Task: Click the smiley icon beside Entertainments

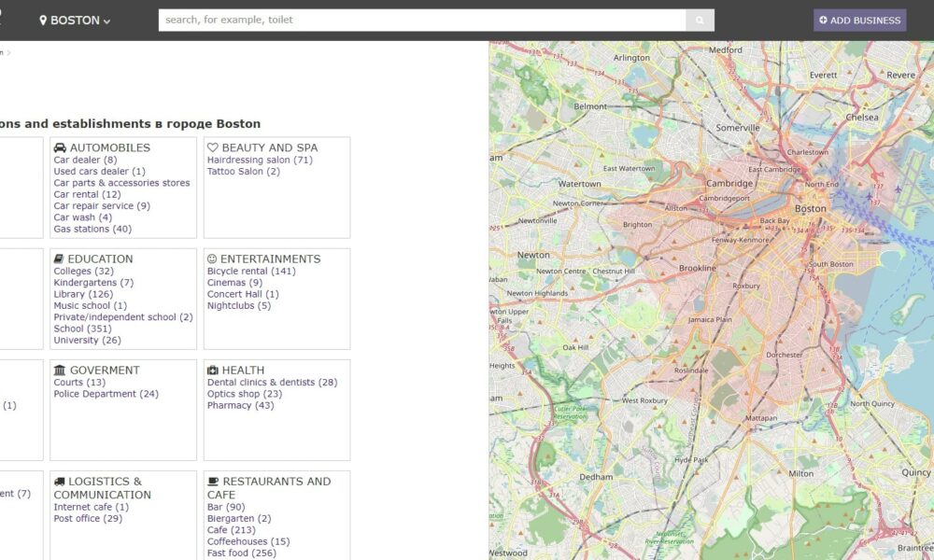Action: pyautogui.click(x=212, y=259)
